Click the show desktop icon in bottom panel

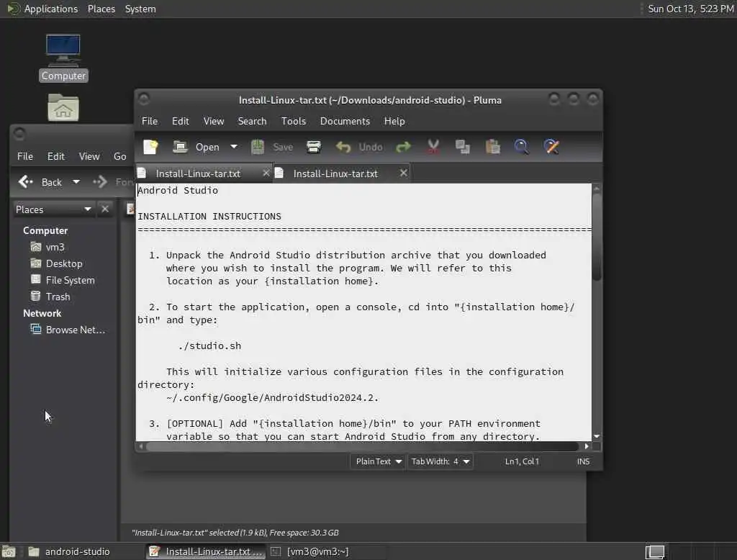tap(9, 551)
